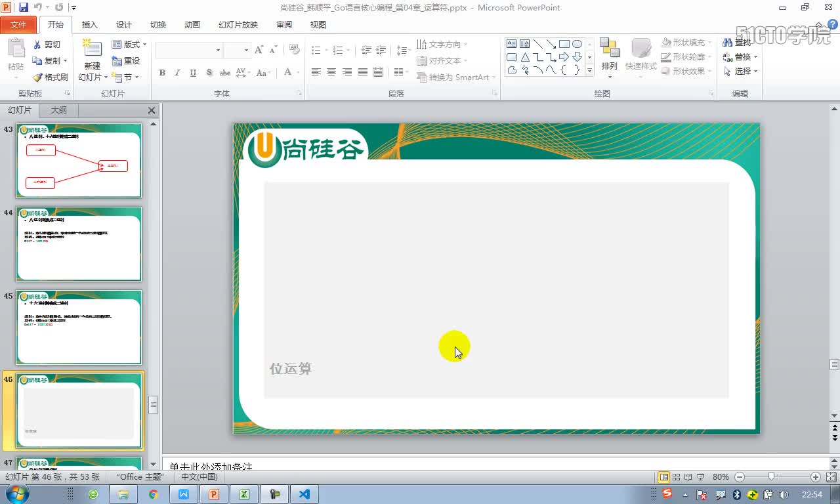Open Shape Outline (形状轮廓) dropdown

[686, 57]
